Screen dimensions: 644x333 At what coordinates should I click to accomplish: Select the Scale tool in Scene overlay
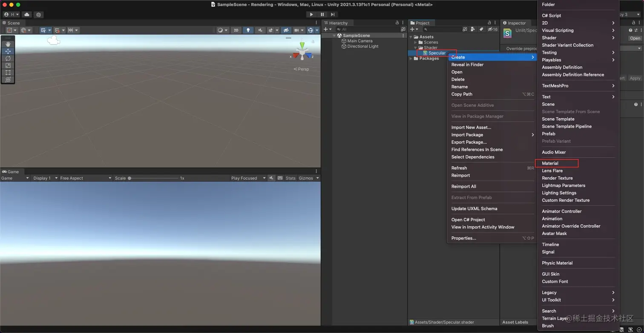[8, 65]
